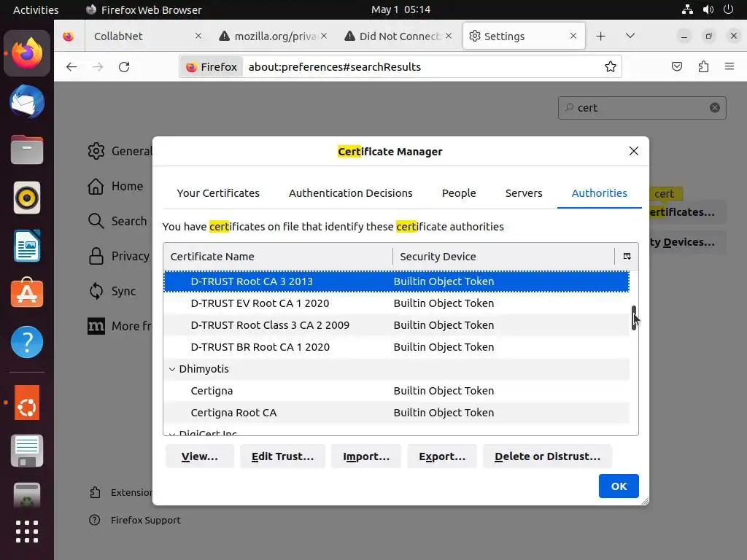Screen dimensions: 747x560
Task: Launch LibreOffice Writer from the dock
Action: [x=27, y=246]
